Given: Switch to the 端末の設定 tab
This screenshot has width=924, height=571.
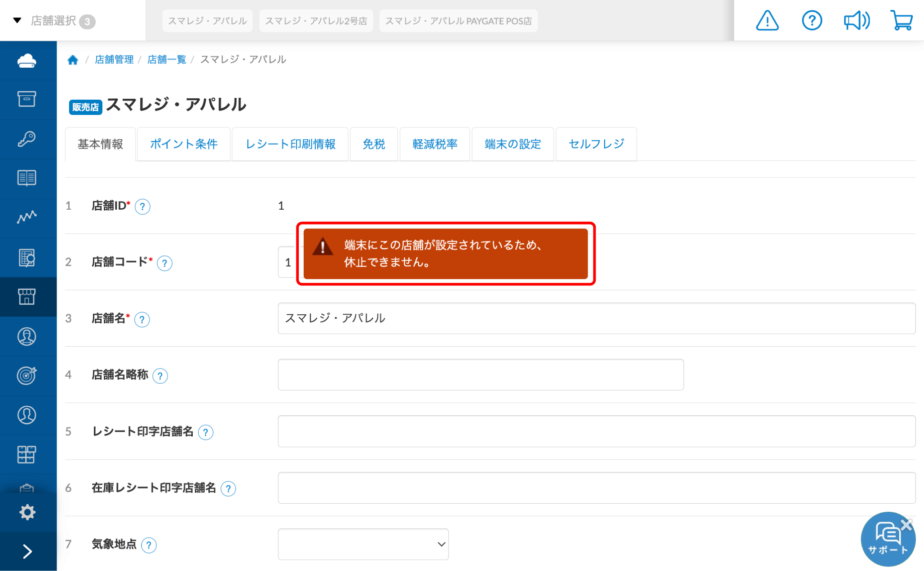Looking at the screenshot, I should click(513, 144).
